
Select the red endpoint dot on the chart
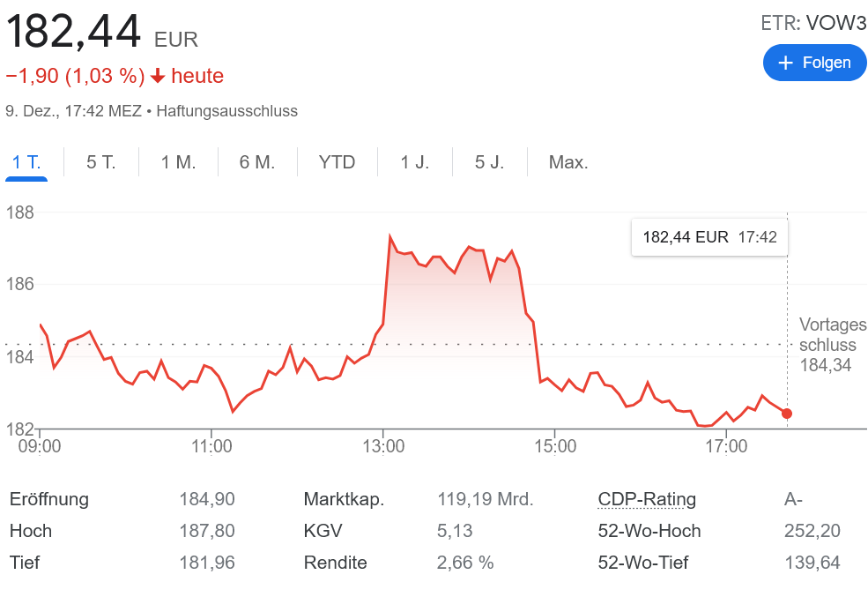[x=786, y=413]
